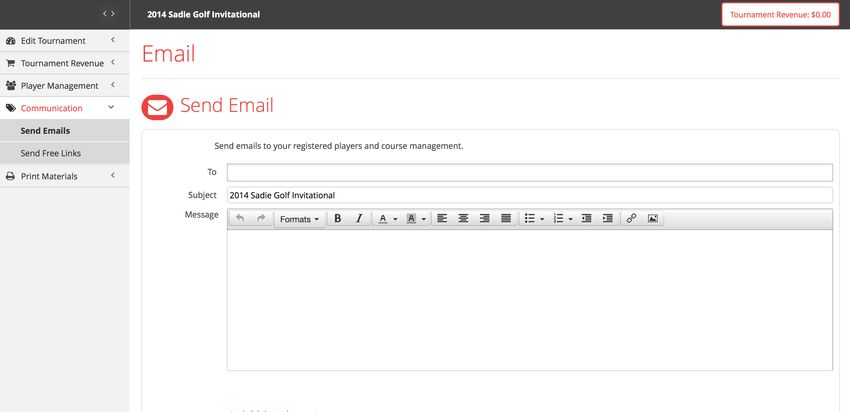
Task: Click the Tournament Revenue cart icon
Action: click(x=10, y=63)
